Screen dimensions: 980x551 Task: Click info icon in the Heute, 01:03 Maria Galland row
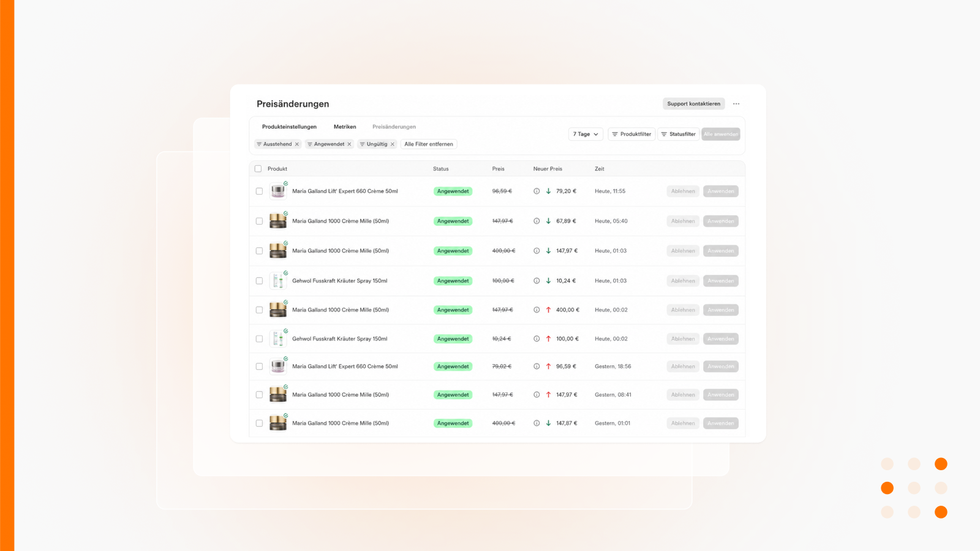(537, 251)
